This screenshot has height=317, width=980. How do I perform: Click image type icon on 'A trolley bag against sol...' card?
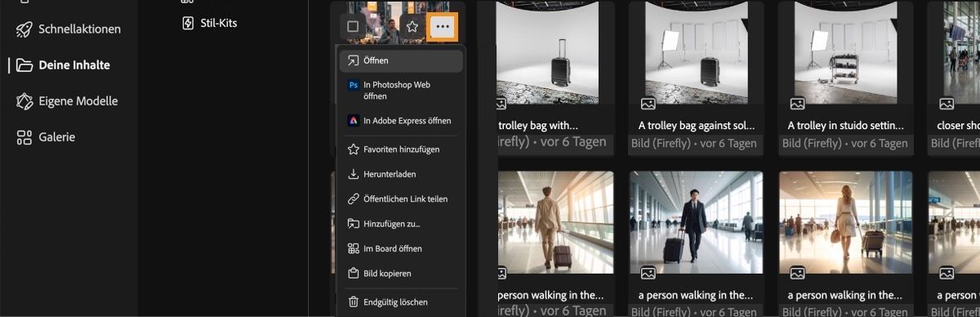click(648, 104)
